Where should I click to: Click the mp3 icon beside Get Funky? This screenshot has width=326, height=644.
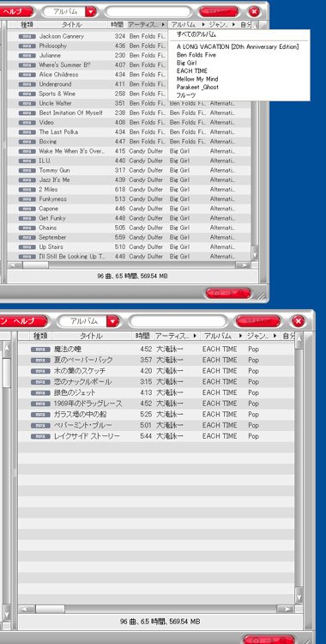point(27,218)
